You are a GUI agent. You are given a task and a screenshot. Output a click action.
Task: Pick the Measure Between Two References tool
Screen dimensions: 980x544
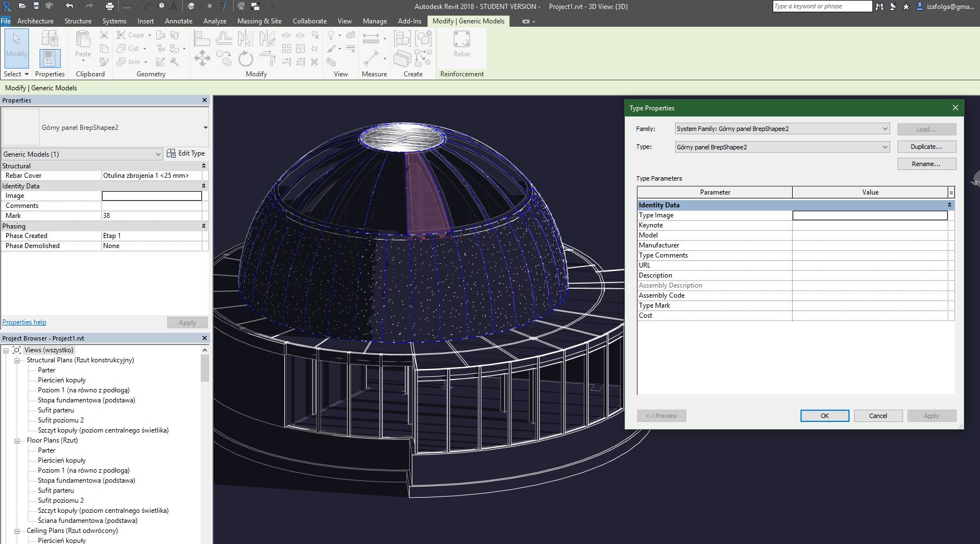(x=371, y=38)
